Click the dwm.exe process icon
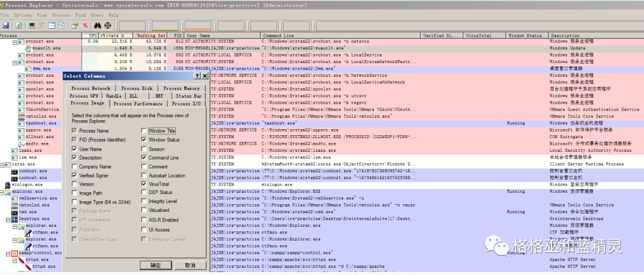The image size is (644, 275). point(29,69)
